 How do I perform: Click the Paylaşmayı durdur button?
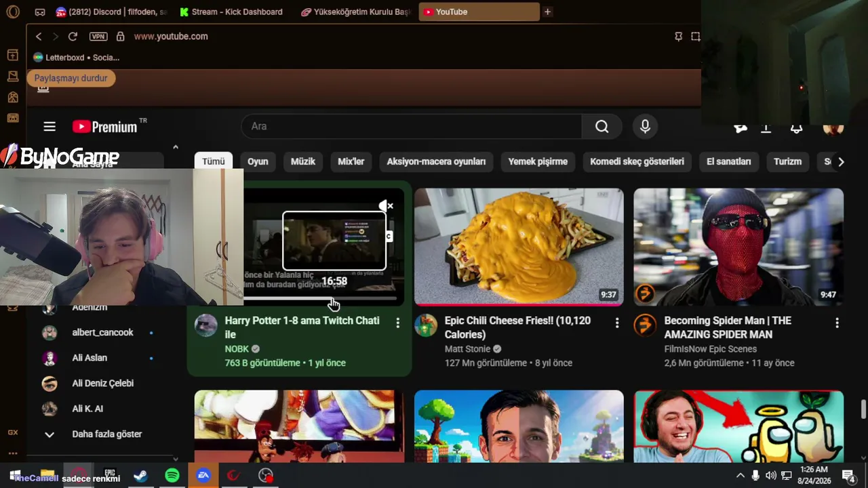point(71,79)
